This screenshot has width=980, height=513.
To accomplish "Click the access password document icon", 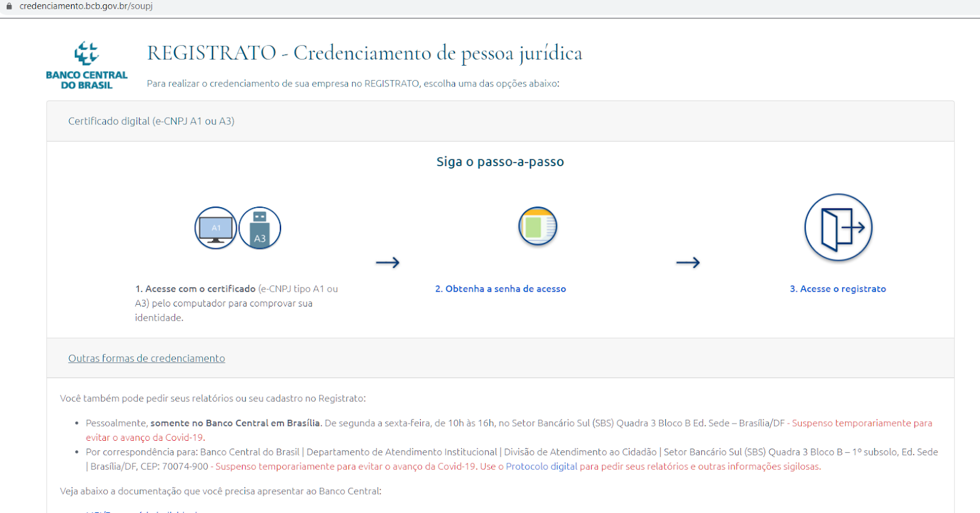I will (537, 226).
